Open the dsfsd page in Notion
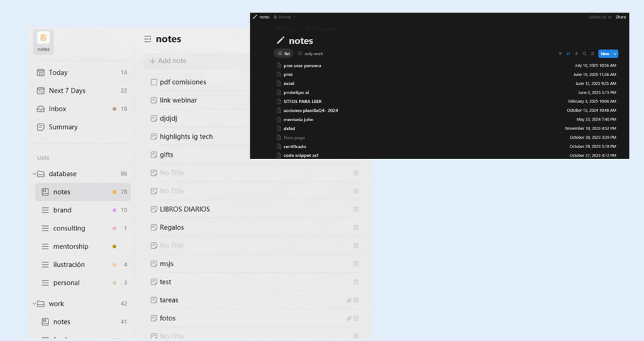 pyautogui.click(x=289, y=129)
